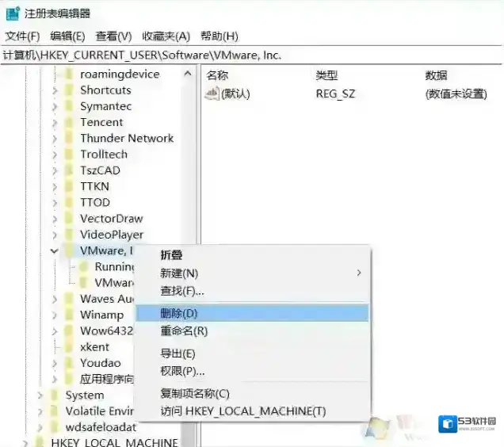504x447 pixels.
Task: Click the REG_SZ string icon for (默认) value
Action: coord(212,94)
